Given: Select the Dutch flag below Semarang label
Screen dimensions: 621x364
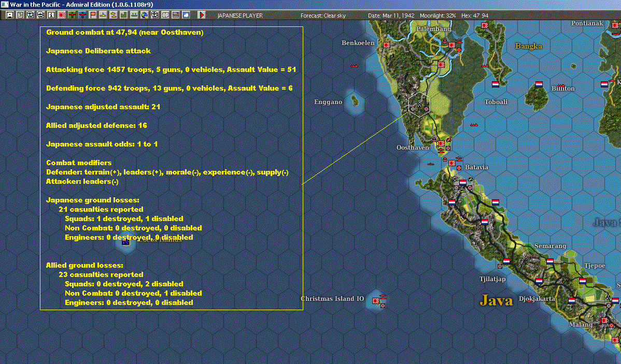Looking at the screenshot, I should coord(549,261).
